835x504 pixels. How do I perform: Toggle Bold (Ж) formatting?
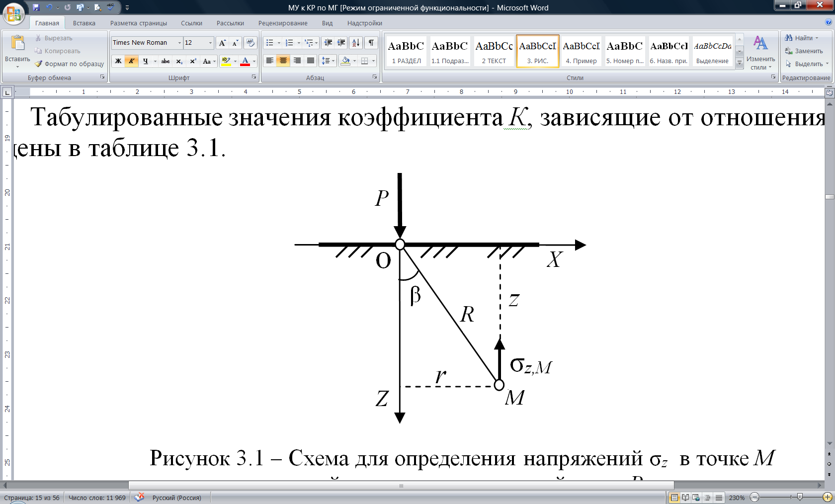click(118, 61)
